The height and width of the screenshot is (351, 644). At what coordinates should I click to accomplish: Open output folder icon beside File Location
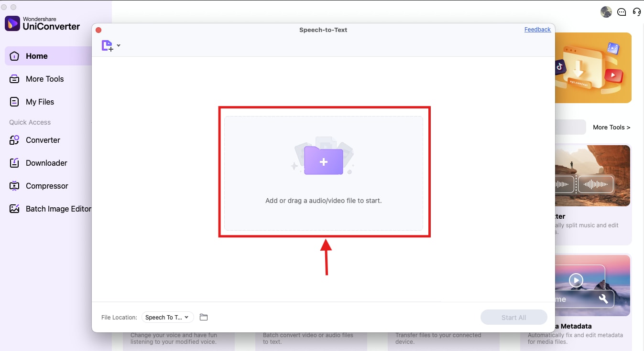point(204,317)
